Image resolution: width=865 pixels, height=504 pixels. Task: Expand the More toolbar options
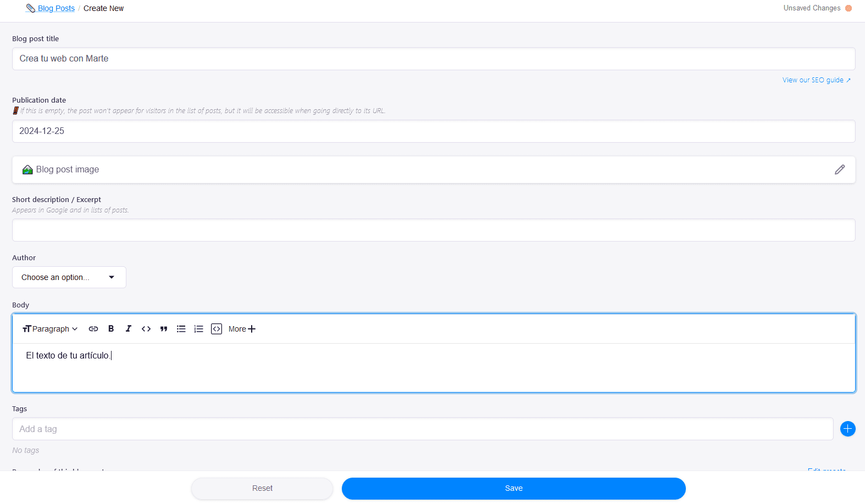point(242,329)
